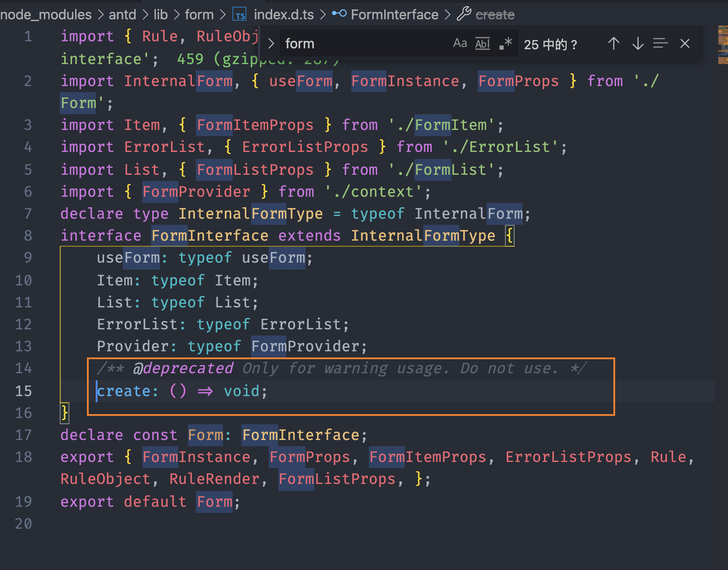Screen dimensions: 728x570
Task: Select line number 15 in the gutter
Action: click(24, 391)
